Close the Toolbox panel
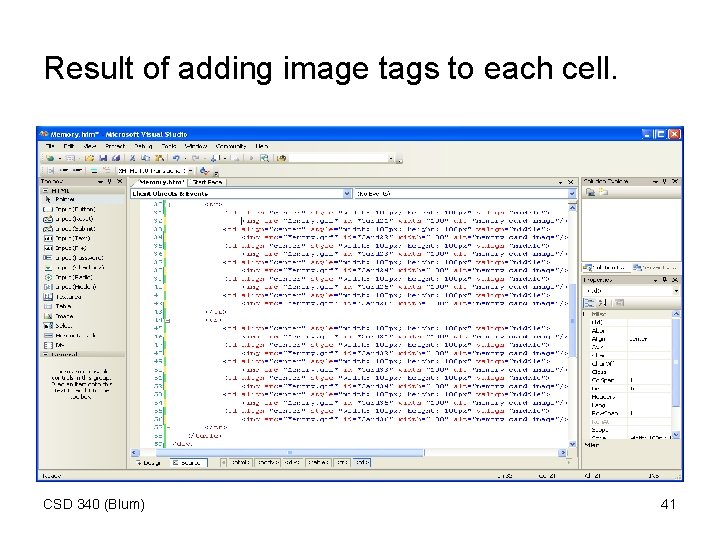The image size is (720, 540). 120,181
